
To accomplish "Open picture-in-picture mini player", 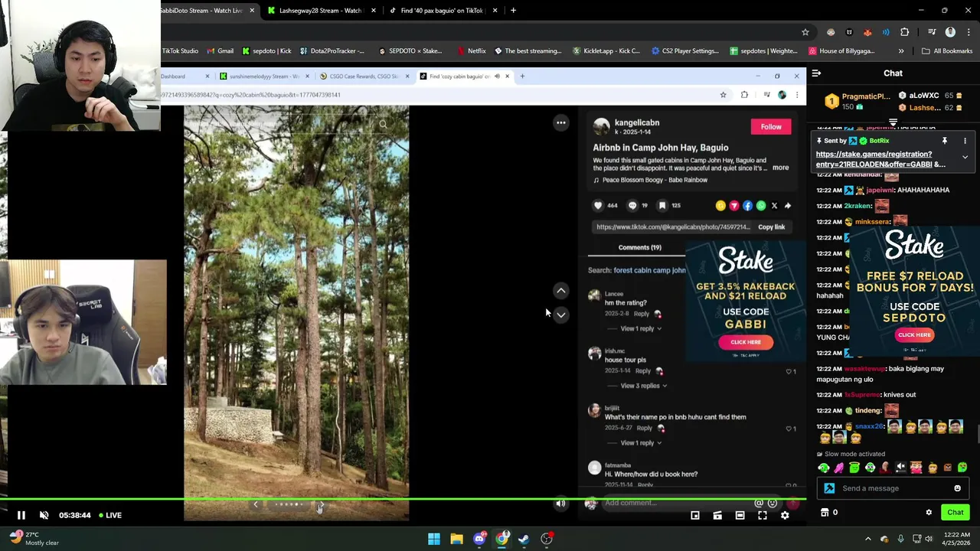I will pyautogui.click(x=695, y=516).
